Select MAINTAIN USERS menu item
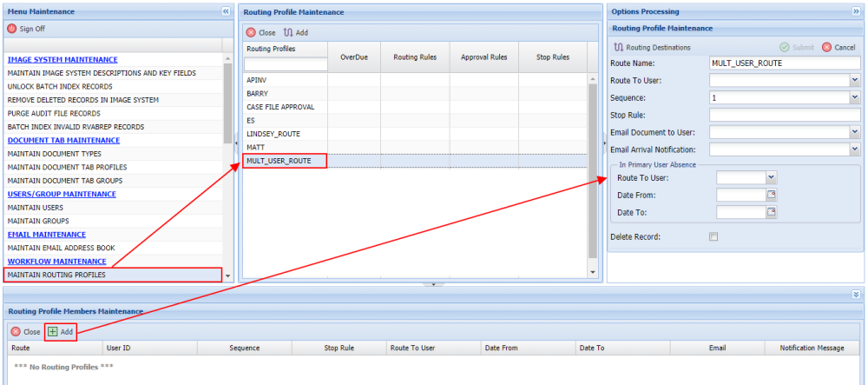Viewport: 868px width, 385px height. 113,208
